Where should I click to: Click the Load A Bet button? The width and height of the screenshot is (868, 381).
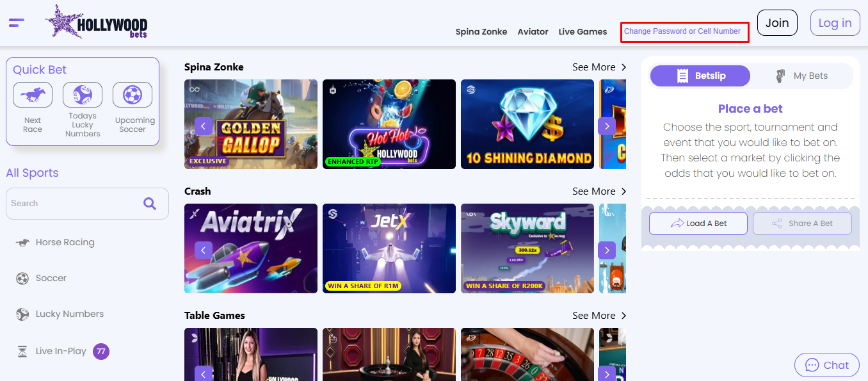[698, 223]
